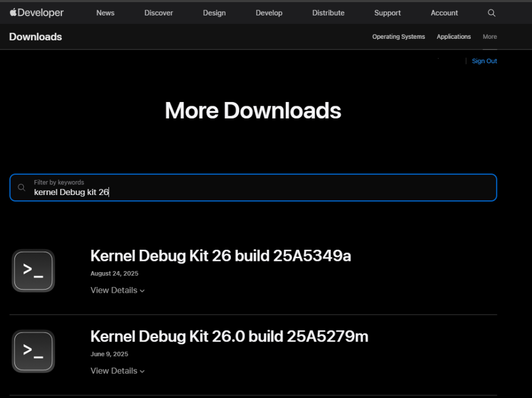Screen dimensions: 532x398
Task: Click the Downloads section title
Action: (36, 37)
